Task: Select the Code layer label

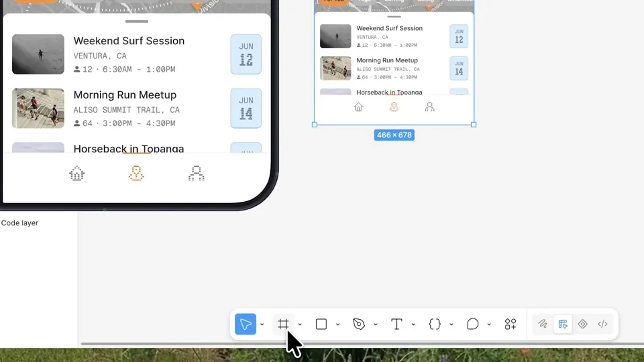Action: click(x=19, y=223)
